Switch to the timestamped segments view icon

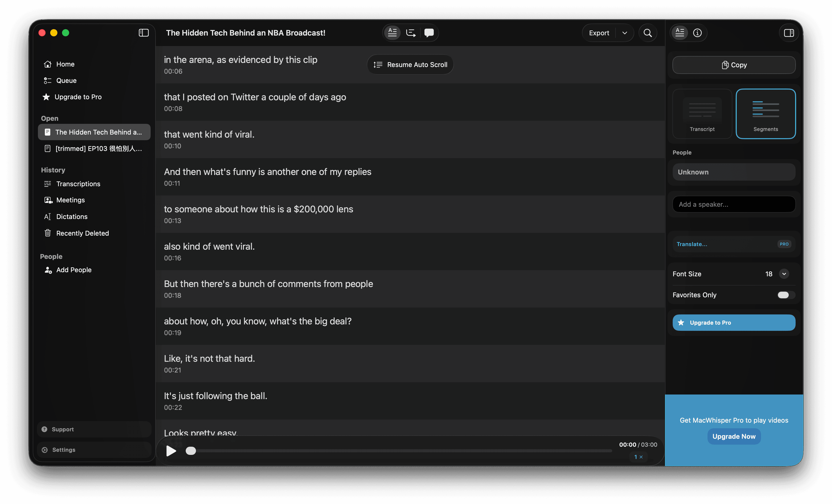tap(411, 33)
